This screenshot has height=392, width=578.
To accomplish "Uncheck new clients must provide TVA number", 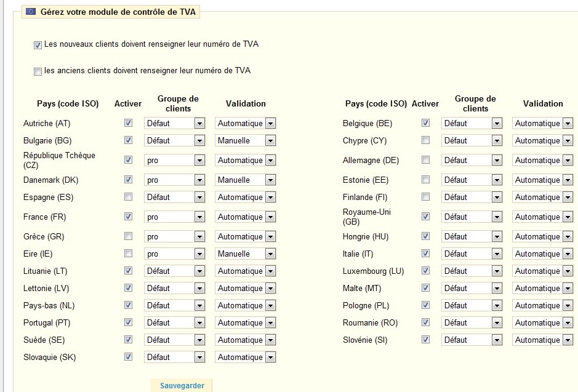I will [38, 45].
